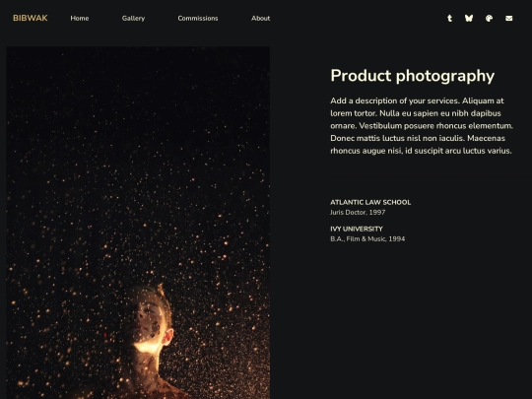The width and height of the screenshot is (532, 399).
Task: Click the BIBWAK site logo
Action: pos(31,18)
